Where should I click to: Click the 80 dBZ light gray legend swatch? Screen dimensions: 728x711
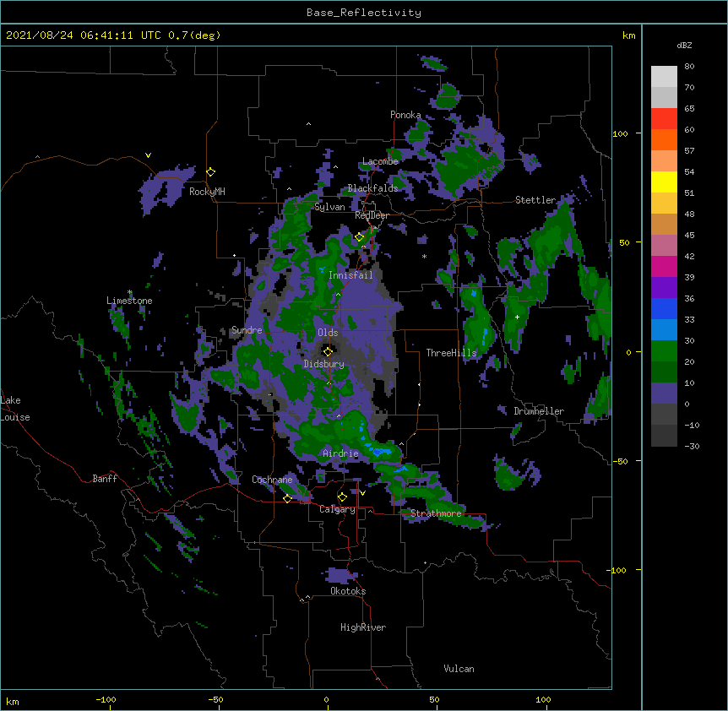click(x=664, y=77)
